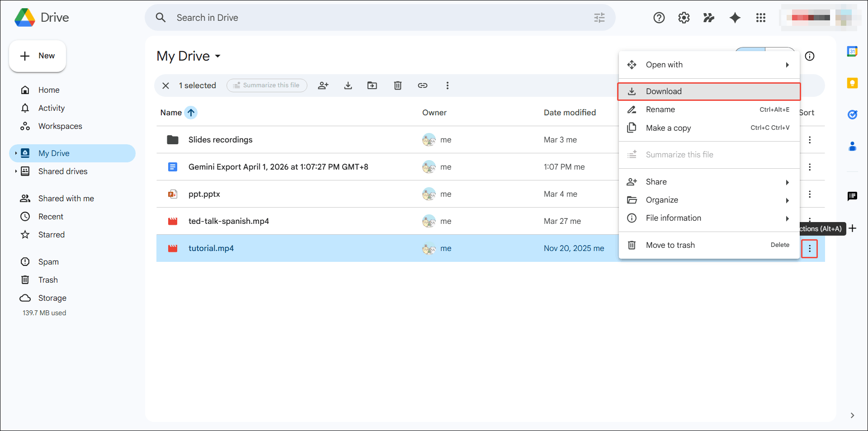Open the Google apps grid
Screen dimensions: 868x431
point(761,18)
